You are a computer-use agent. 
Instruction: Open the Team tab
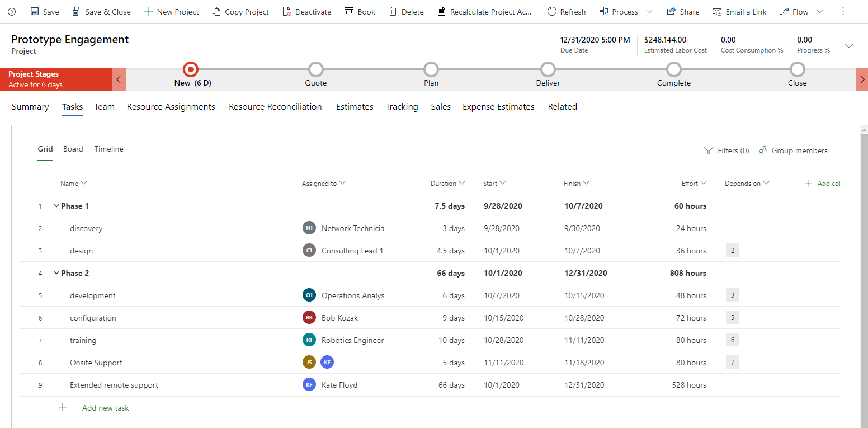point(104,107)
